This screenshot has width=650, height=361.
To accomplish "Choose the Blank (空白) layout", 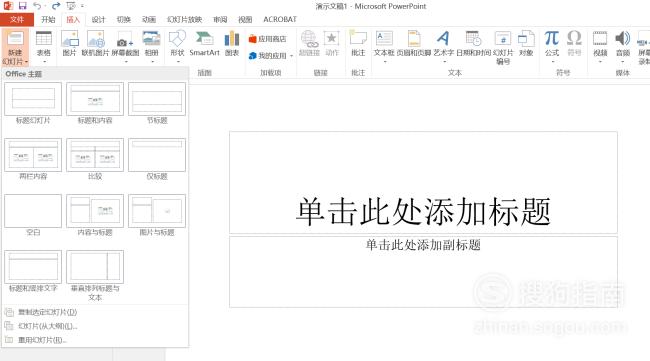I will pyautogui.click(x=33, y=216).
